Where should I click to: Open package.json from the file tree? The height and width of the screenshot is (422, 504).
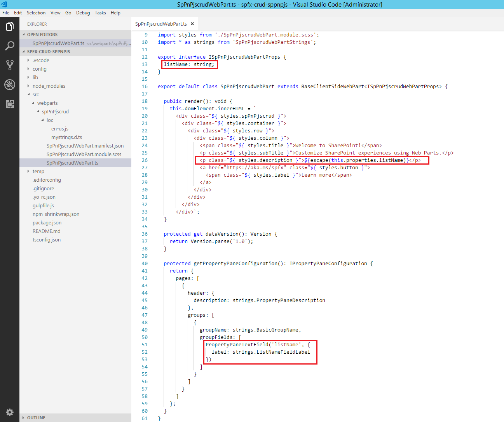click(x=47, y=223)
